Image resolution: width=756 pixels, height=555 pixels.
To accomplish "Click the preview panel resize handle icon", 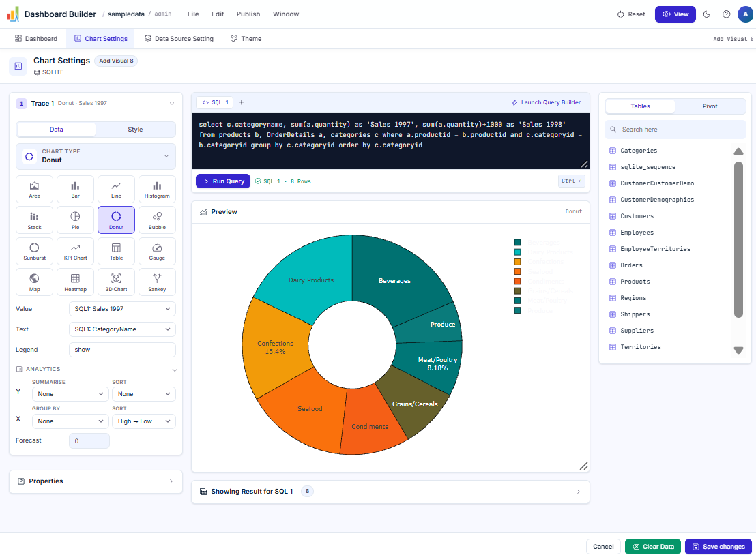I will [x=583, y=466].
